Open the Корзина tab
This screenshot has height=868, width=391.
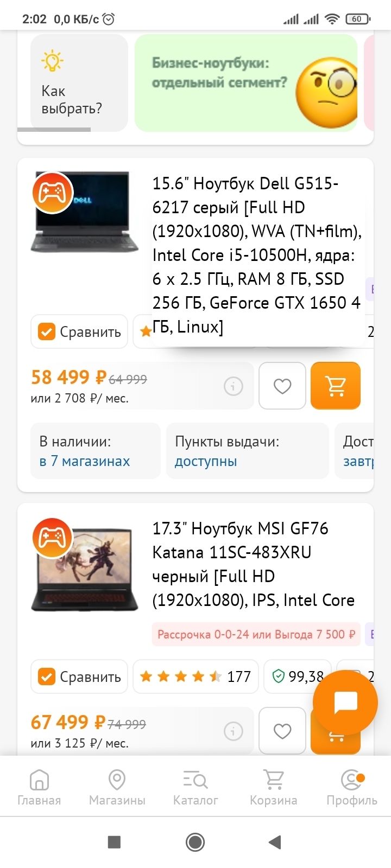274,787
